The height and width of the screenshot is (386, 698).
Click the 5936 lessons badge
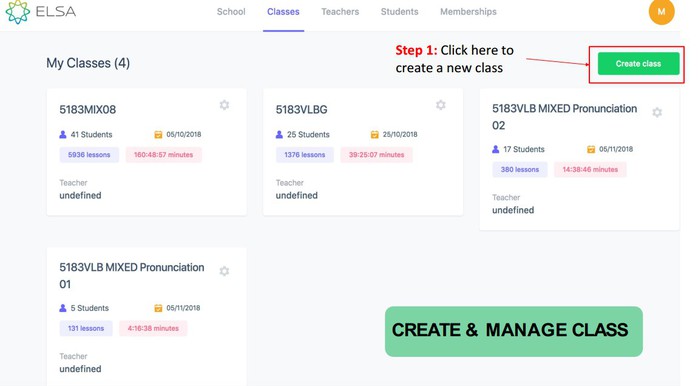tap(89, 155)
